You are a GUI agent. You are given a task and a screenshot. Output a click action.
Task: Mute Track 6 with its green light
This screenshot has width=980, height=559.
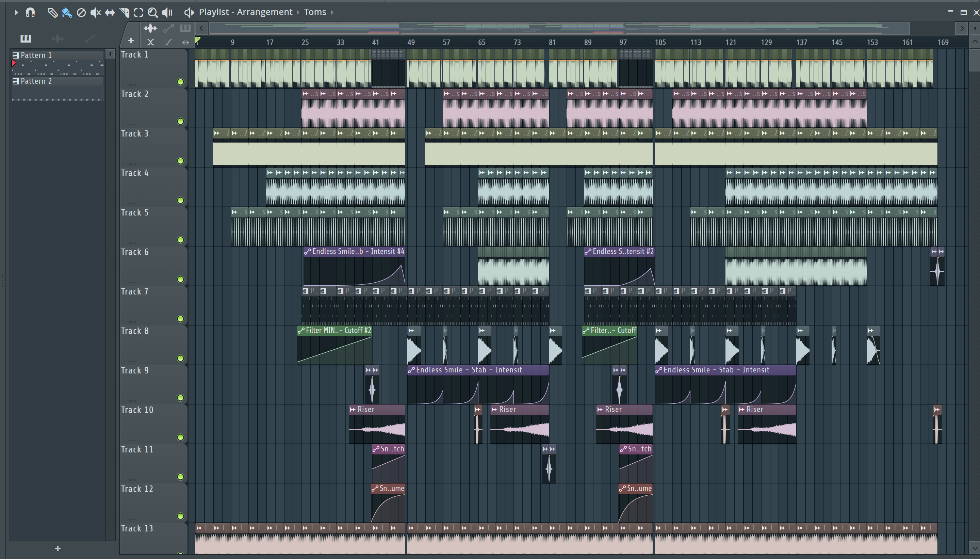[180, 279]
